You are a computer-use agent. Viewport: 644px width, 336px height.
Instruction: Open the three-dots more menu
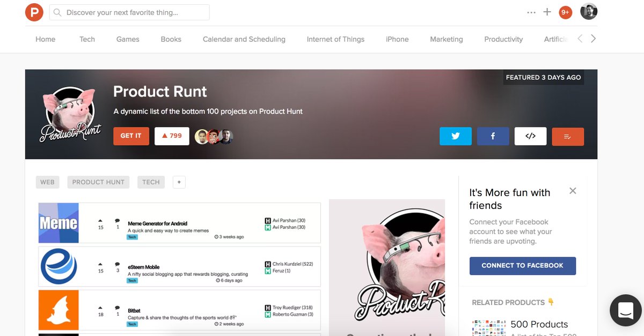pos(531,12)
